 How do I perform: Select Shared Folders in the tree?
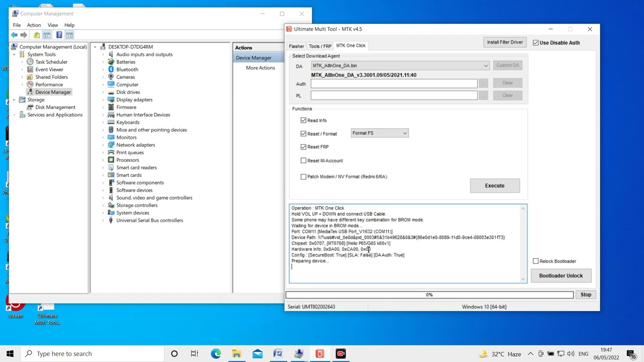pyautogui.click(x=51, y=77)
